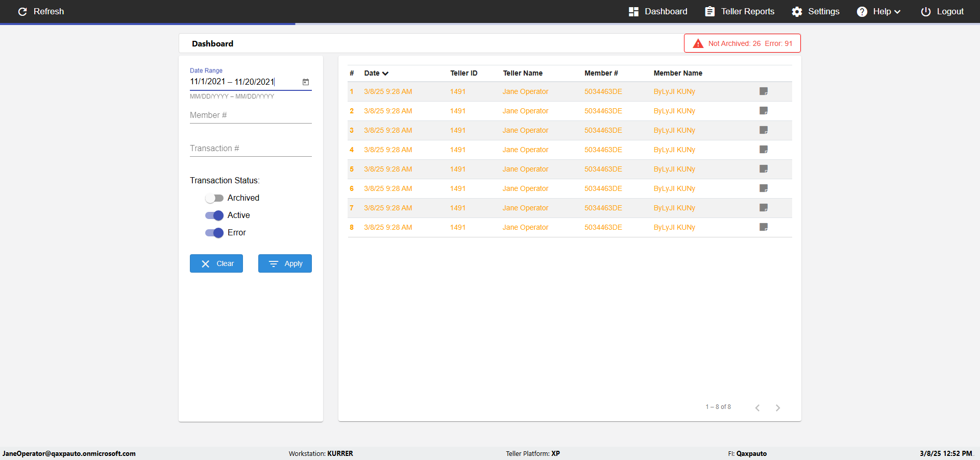This screenshot has height=460, width=980.
Task: Click the Apply filter button
Action: [x=285, y=263]
